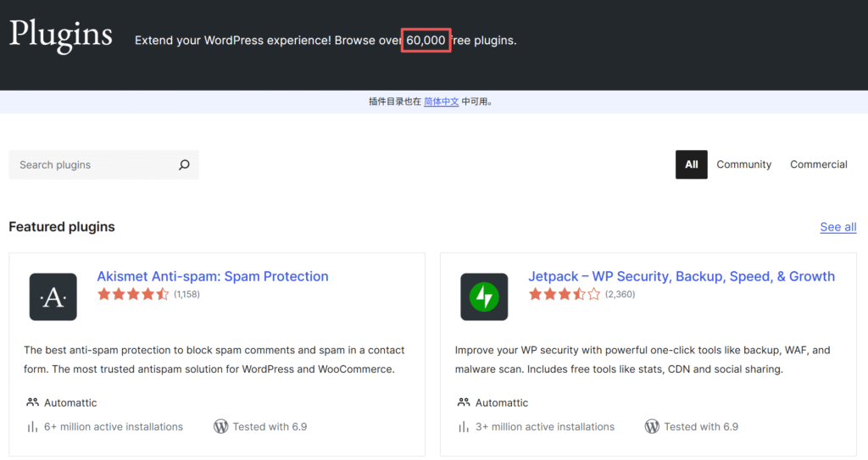Click the Featured plugins heading
868x460 pixels.
tap(62, 227)
